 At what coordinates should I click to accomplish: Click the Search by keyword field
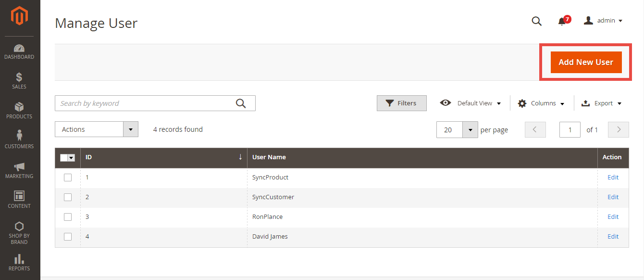(x=144, y=103)
